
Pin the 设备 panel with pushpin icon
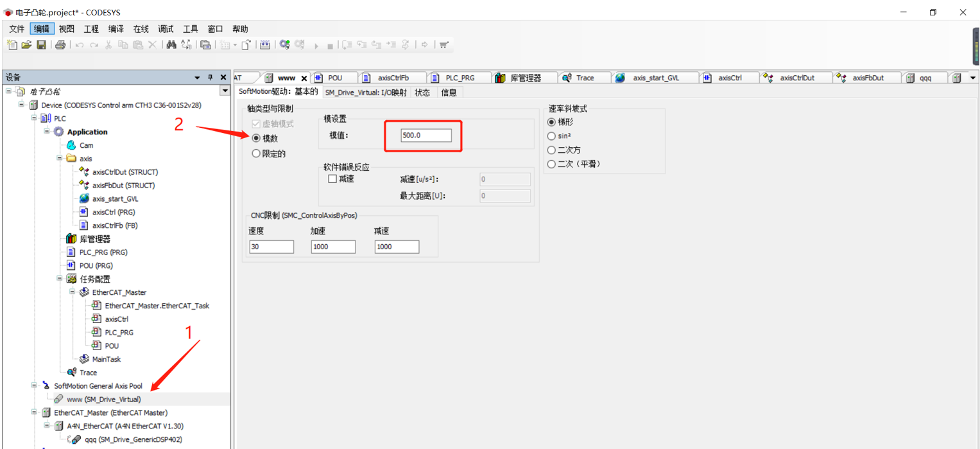tap(210, 77)
